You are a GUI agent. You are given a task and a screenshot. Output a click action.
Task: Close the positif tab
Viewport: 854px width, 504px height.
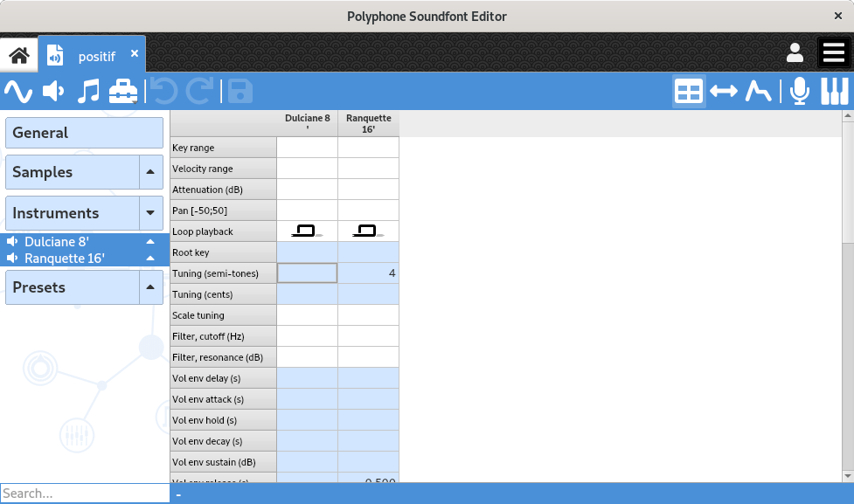click(135, 53)
